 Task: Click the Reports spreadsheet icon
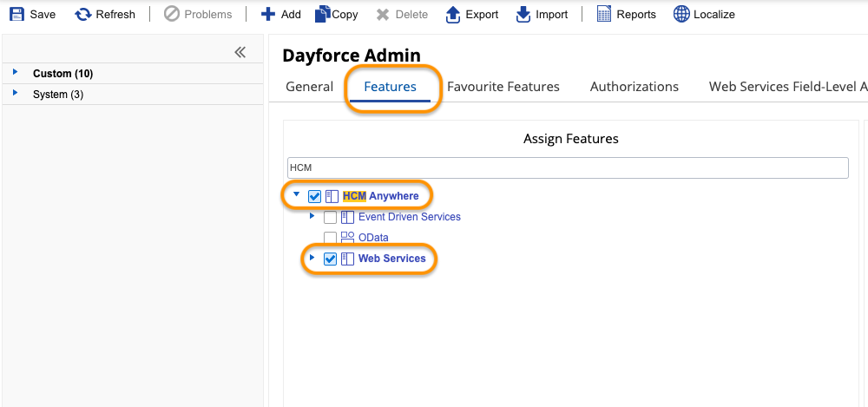tap(604, 15)
